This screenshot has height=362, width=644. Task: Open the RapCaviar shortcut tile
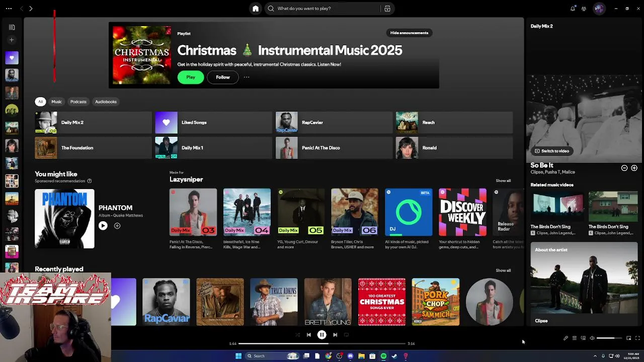point(334,123)
